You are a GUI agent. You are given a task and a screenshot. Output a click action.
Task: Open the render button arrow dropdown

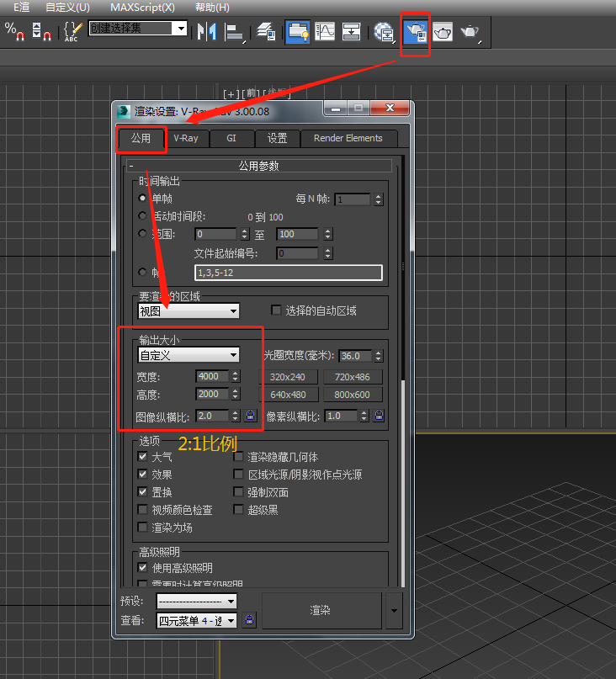click(x=394, y=611)
